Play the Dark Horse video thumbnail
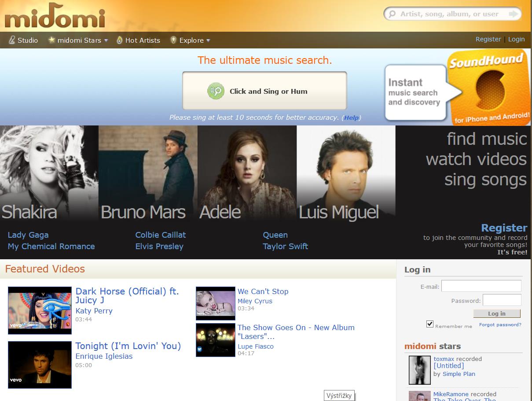 coord(40,310)
